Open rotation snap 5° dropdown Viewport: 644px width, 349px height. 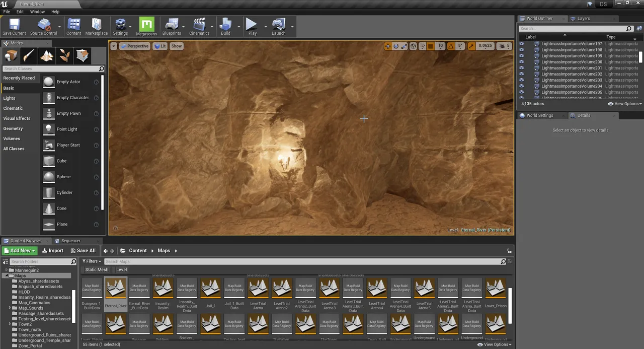click(x=460, y=46)
